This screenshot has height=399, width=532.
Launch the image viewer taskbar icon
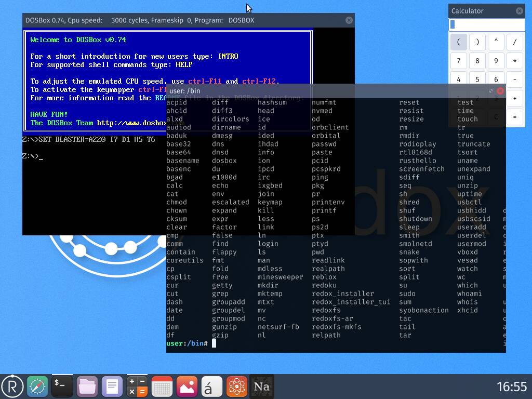coord(187,387)
